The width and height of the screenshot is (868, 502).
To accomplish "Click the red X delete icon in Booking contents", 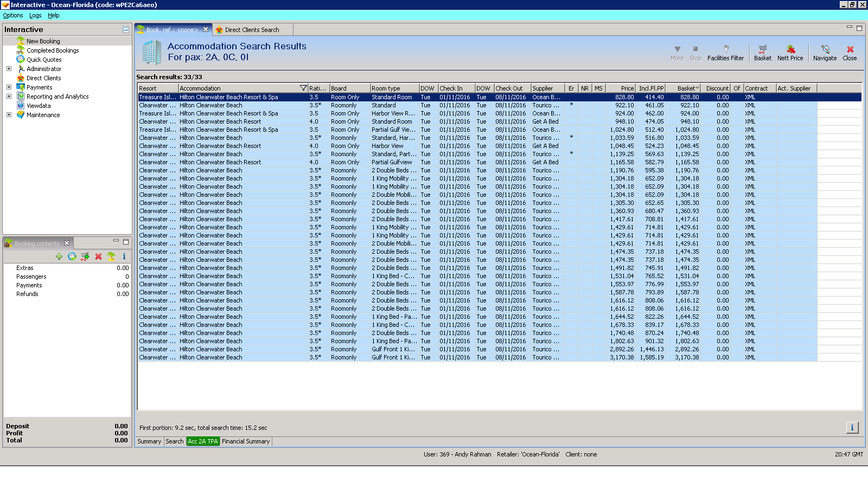I will click(98, 256).
